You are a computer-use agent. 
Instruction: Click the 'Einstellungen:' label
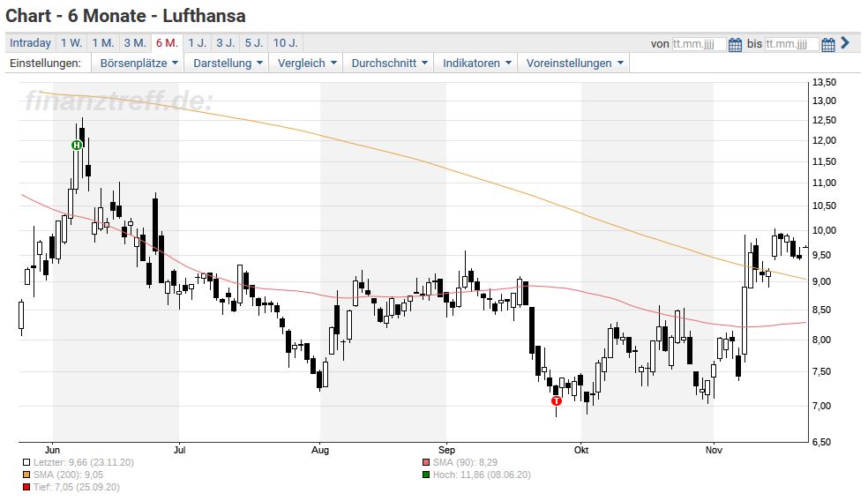[x=45, y=64]
